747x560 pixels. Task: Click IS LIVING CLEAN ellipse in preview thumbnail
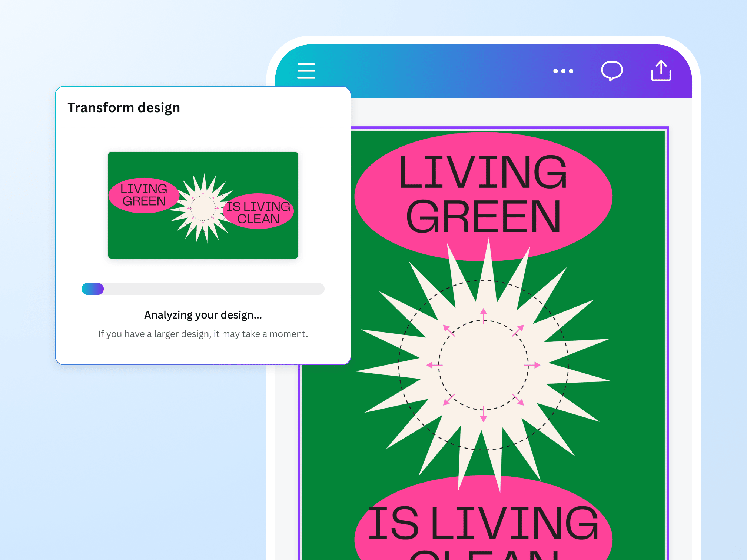click(x=258, y=212)
